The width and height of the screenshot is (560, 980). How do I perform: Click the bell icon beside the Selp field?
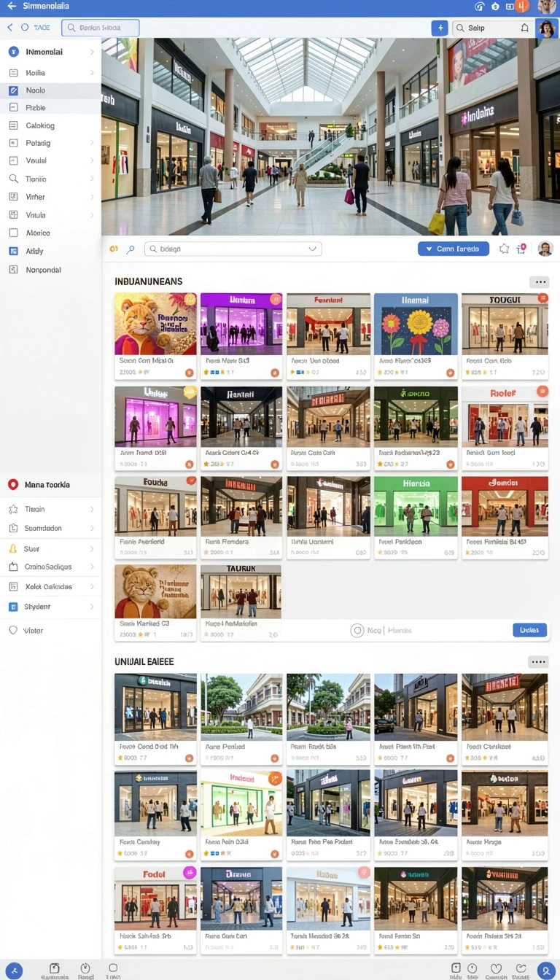click(x=524, y=28)
